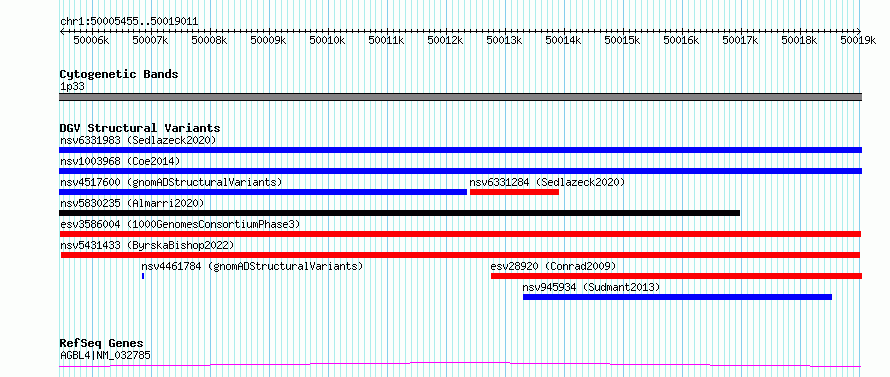Click the AGBL4|NM_032785 gene label
The height and width of the screenshot is (377, 890).
[x=105, y=356]
